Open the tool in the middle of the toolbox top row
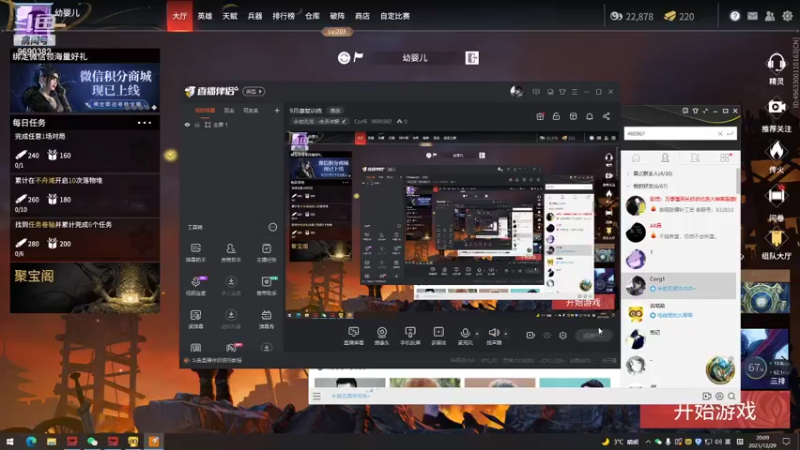800x450 pixels. [231, 253]
